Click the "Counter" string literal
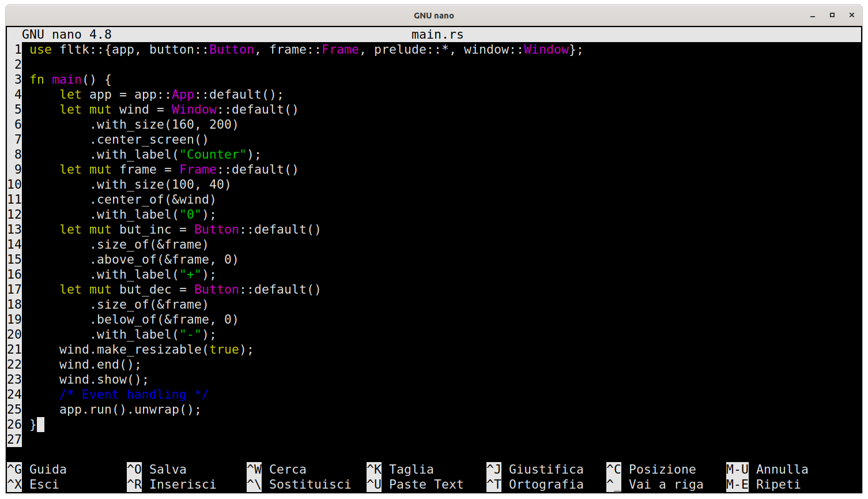This screenshot has height=499, width=868. tap(213, 155)
